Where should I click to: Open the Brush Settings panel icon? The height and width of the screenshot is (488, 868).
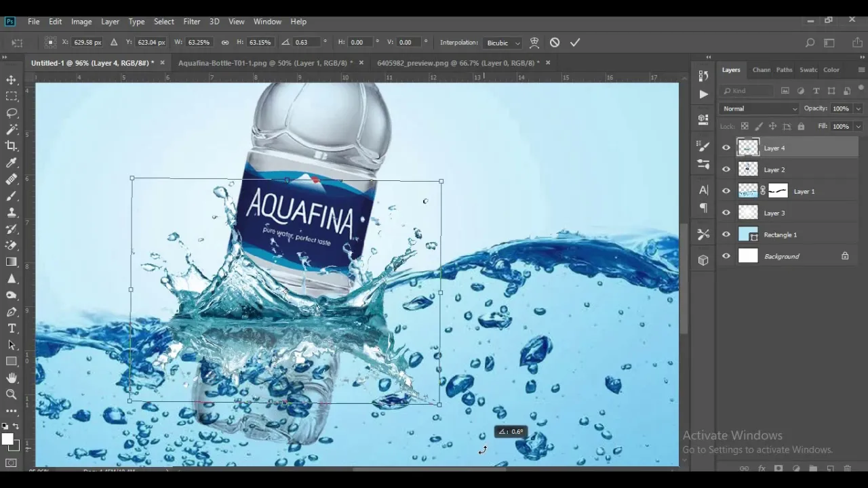coord(703,146)
